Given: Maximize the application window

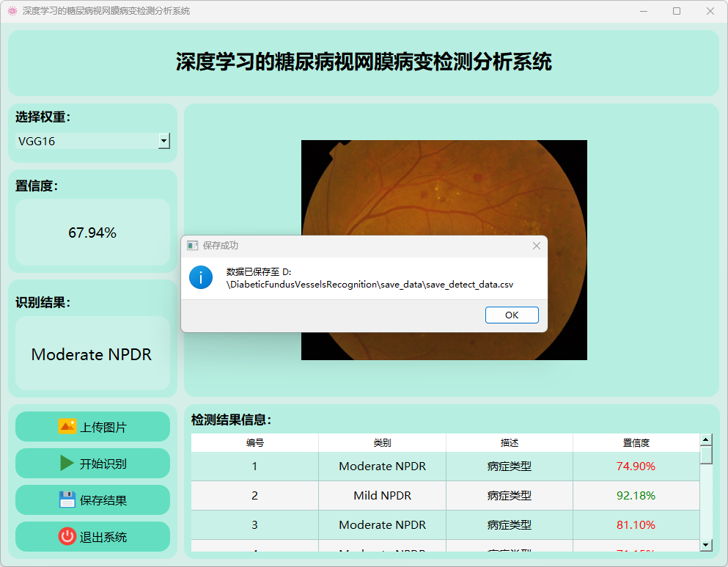Looking at the screenshot, I should pyautogui.click(x=677, y=11).
